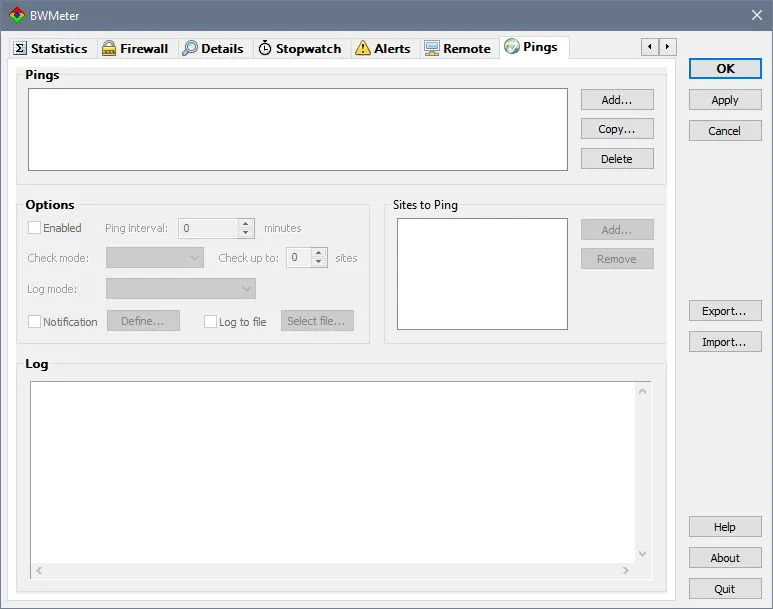Click the Stopwatch clock tab icon

tap(265, 48)
